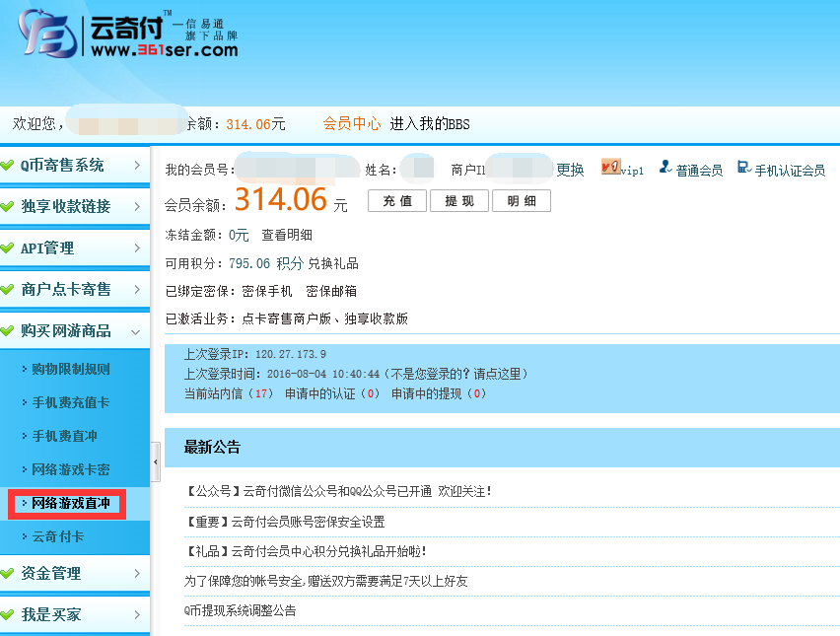The height and width of the screenshot is (636, 840).
Task: Select 云奇付卡 submenu item
Action: tap(58, 536)
